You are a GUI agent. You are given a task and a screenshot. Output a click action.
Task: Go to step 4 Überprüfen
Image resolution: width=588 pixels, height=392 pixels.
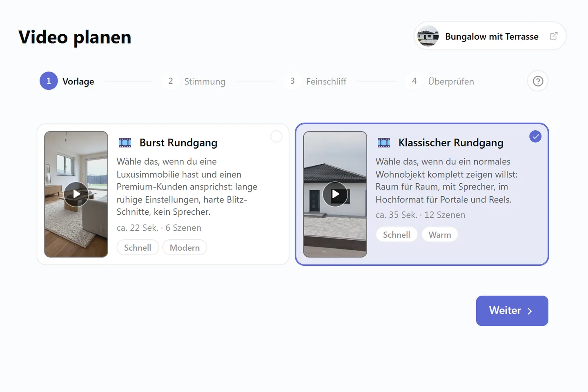point(440,81)
